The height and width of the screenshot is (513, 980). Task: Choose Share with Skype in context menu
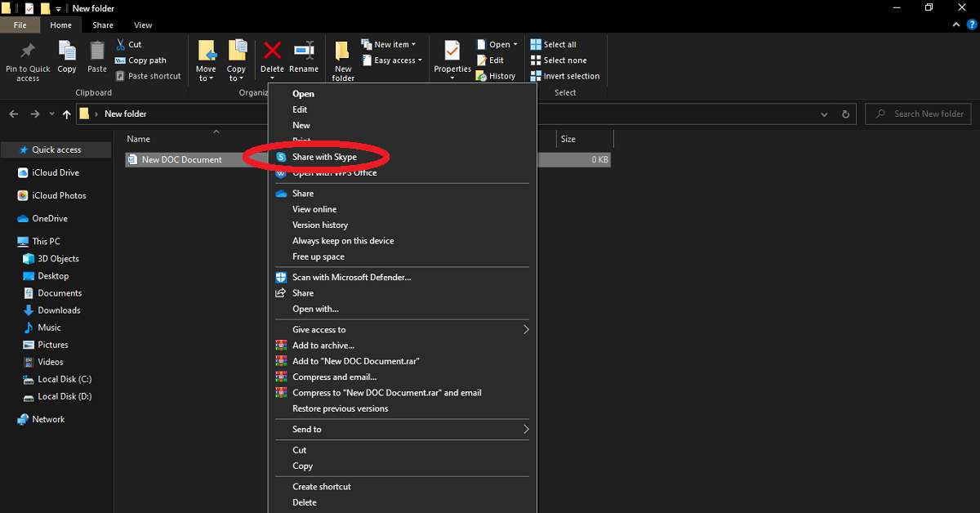(x=324, y=157)
